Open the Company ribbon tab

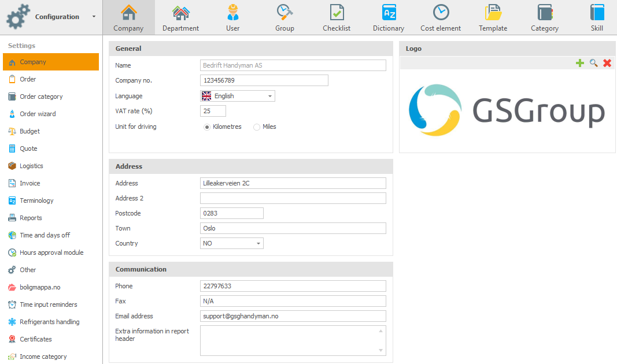tap(128, 18)
